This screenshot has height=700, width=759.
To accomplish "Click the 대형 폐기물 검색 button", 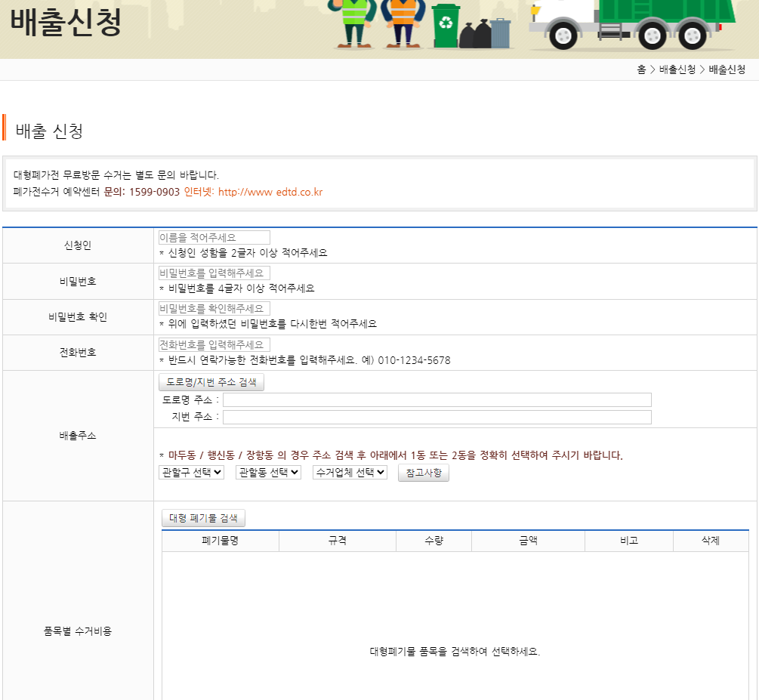I will tap(202, 518).
